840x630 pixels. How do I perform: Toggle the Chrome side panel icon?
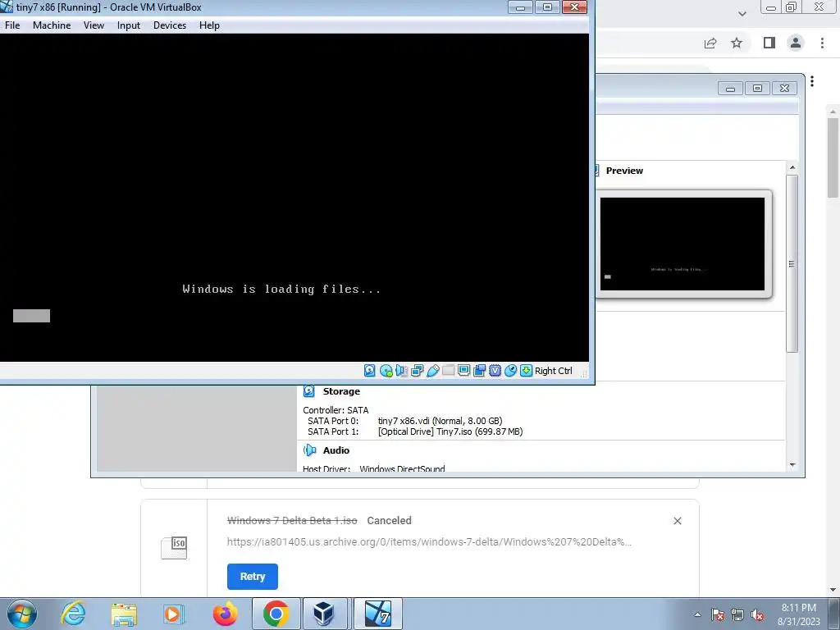(x=769, y=43)
